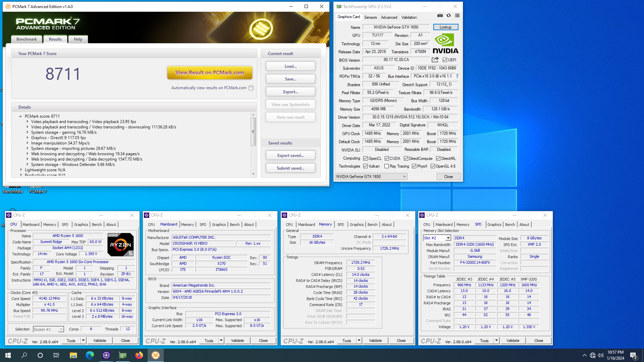644x362 pixels.
Task: Click the Submit saved... button
Action: pos(290,168)
